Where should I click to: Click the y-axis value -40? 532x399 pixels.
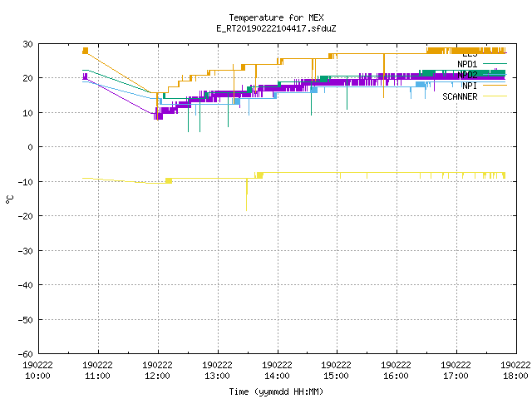(26, 285)
